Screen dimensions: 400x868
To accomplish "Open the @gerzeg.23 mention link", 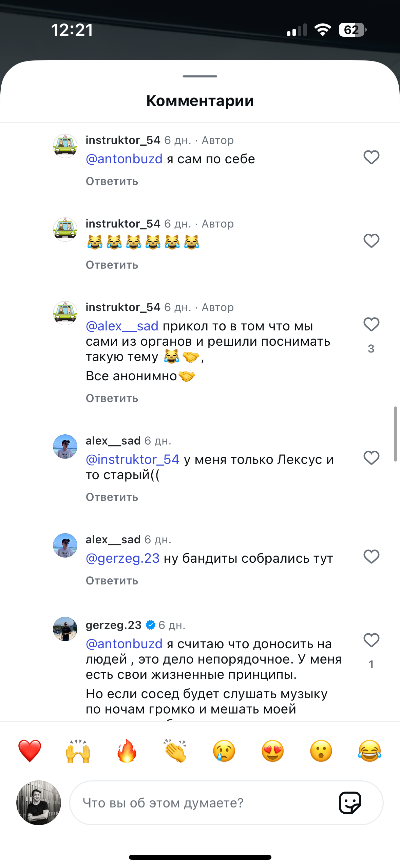I will (122, 558).
